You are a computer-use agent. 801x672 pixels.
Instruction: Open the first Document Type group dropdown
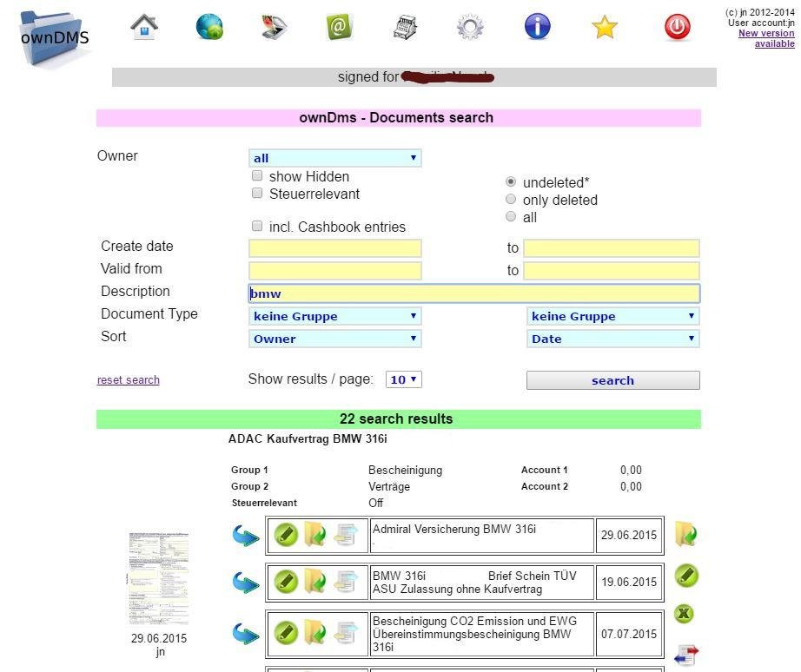(334, 315)
